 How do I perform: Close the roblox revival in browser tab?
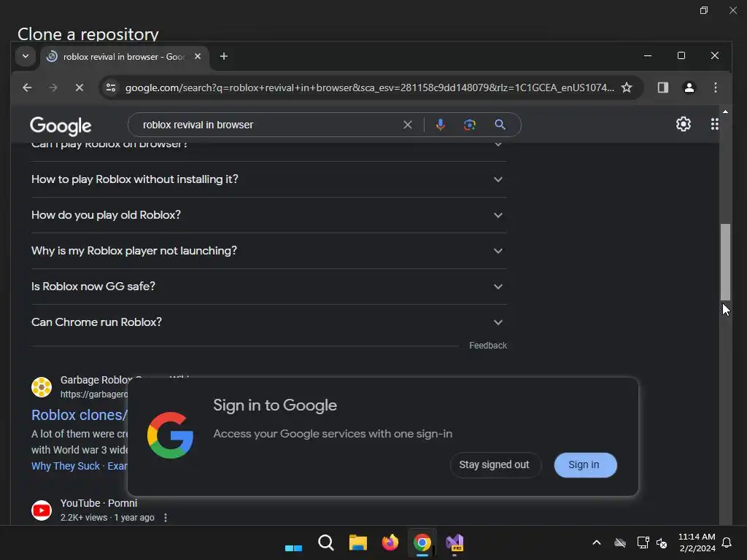(198, 56)
